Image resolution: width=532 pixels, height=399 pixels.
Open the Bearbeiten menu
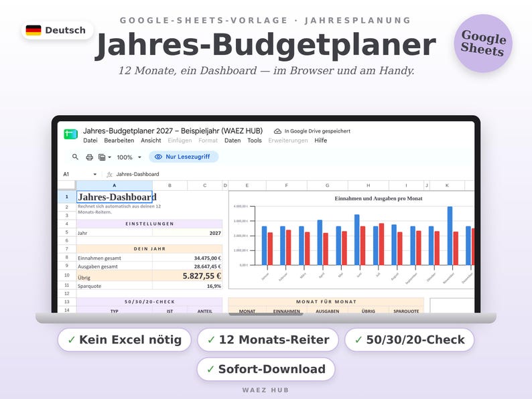pos(119,141)
